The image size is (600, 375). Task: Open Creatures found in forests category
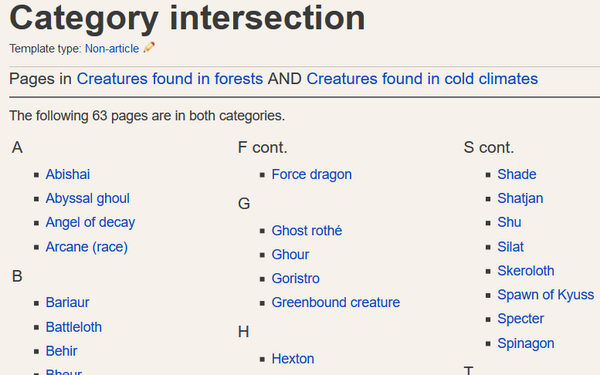(x=170, y=79)
